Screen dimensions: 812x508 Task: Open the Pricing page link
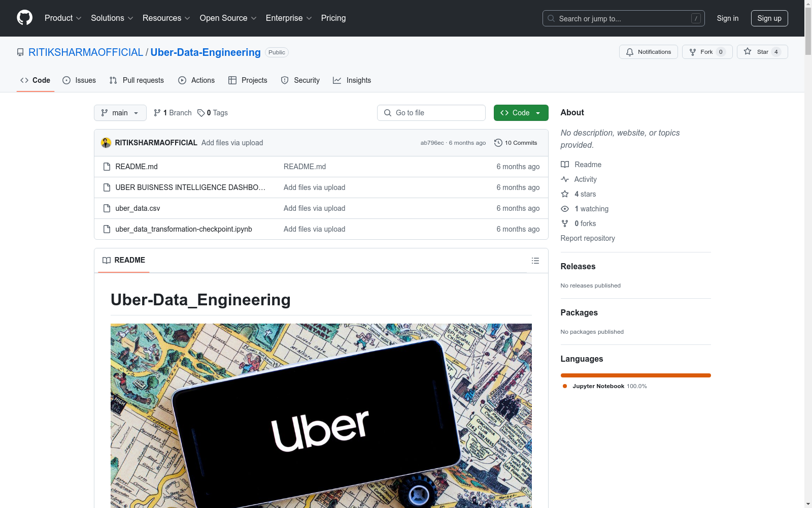[x=333, y=18]
